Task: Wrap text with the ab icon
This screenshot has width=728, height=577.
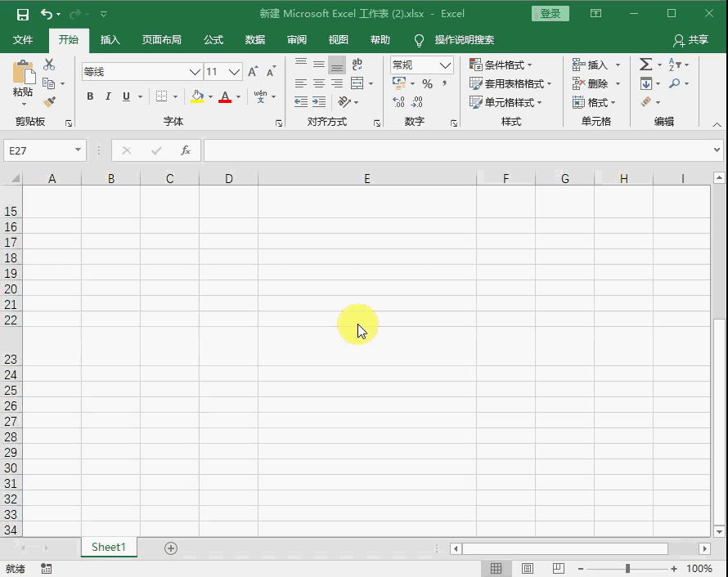Action: tap(357, 65)
